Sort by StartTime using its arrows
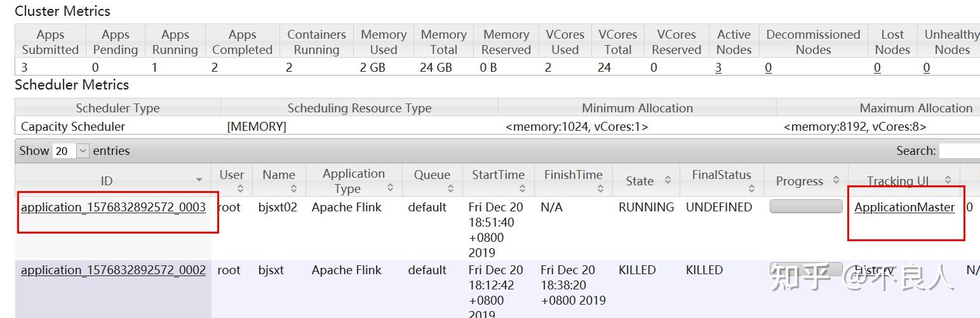 [x=521, y=189]
